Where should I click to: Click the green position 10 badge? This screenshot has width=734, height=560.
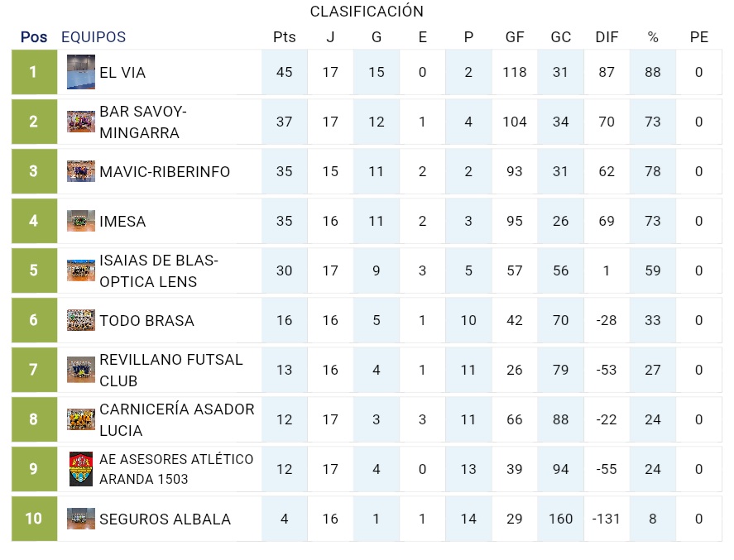point(34,519)
